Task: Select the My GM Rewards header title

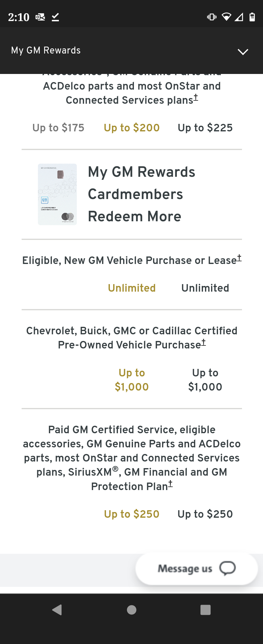Action: [46, 50]
